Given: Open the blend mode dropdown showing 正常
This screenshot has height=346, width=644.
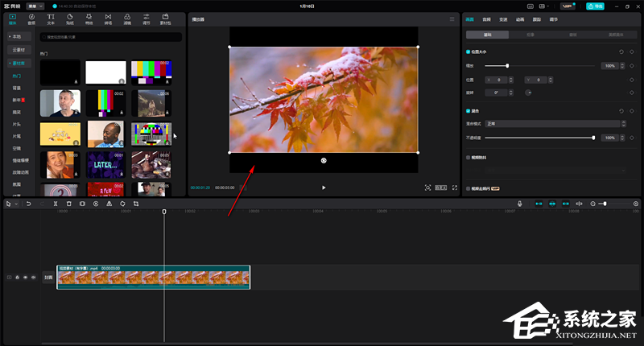Looking at the screenshot, I should (x=555, y=124).
